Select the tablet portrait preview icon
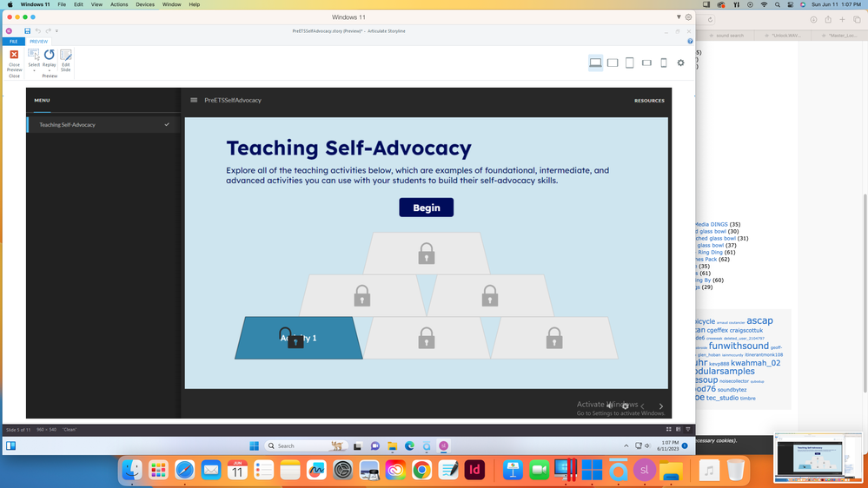 [629, 63]
